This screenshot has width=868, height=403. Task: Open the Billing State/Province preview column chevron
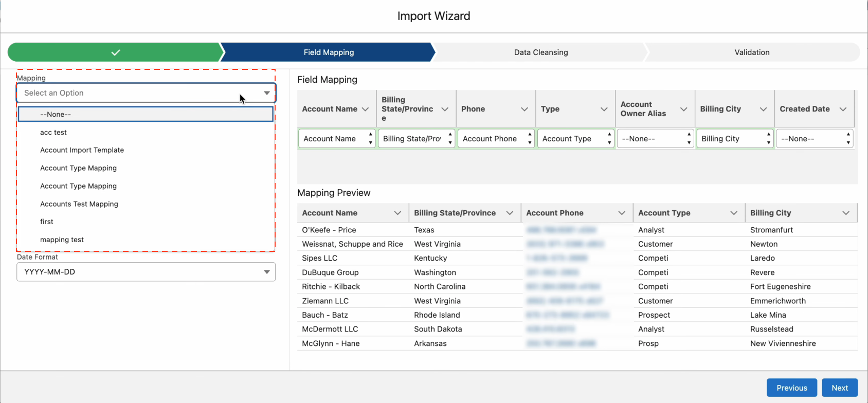510,213
